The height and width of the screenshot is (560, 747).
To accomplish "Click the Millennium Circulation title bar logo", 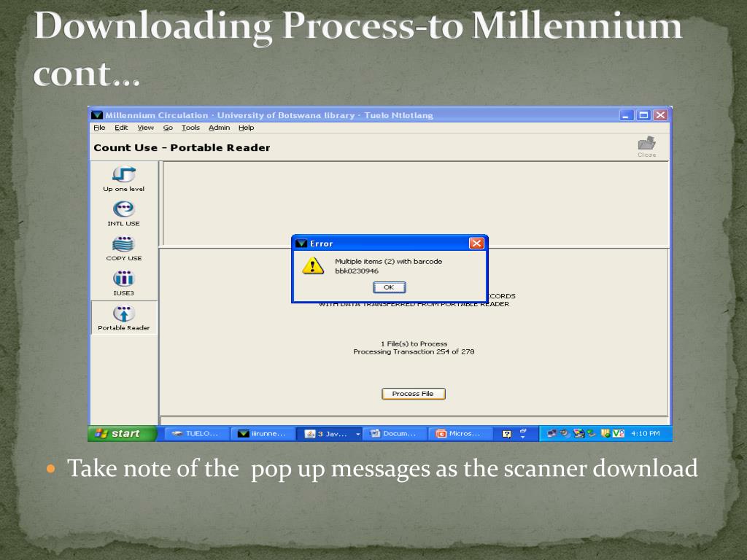I will [97, 115].
